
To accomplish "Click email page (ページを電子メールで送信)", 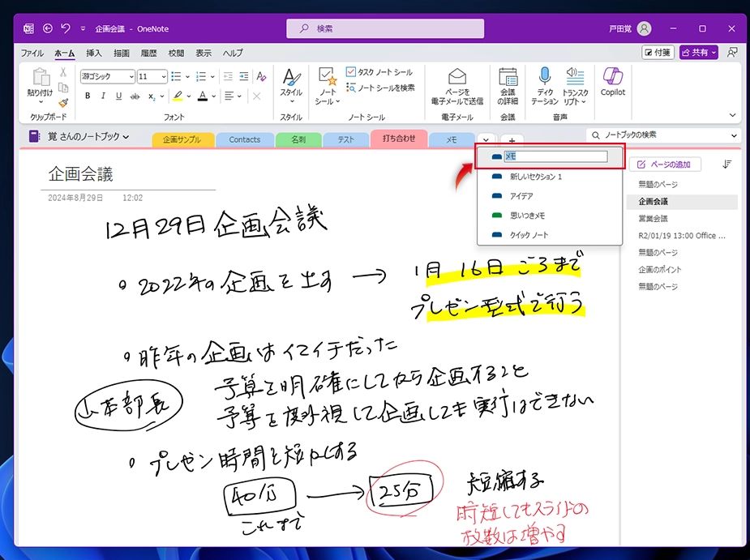I will coord(456,86).
